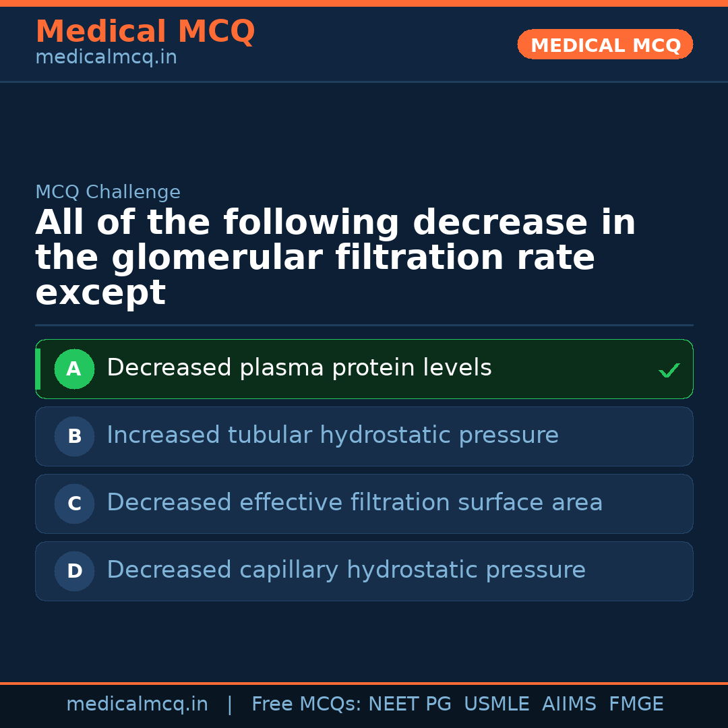Select the B option circle

(x=74, y=436)
